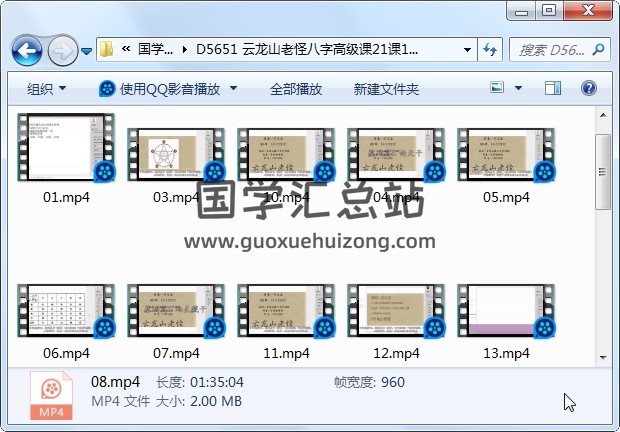Select the D5651 云龙山老怪八字高级课 breadcrumb
The height and width of the screenshot is (432, 620).
coord(307,49)
